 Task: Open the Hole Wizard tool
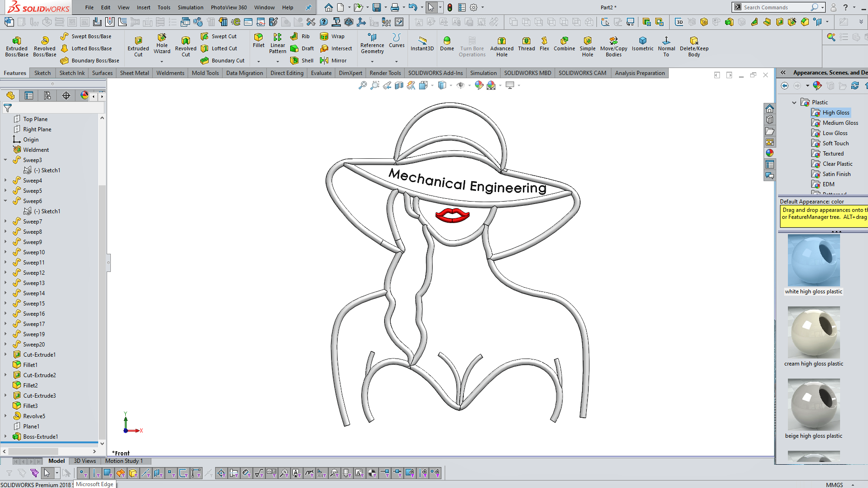click(x=162, y=43)
